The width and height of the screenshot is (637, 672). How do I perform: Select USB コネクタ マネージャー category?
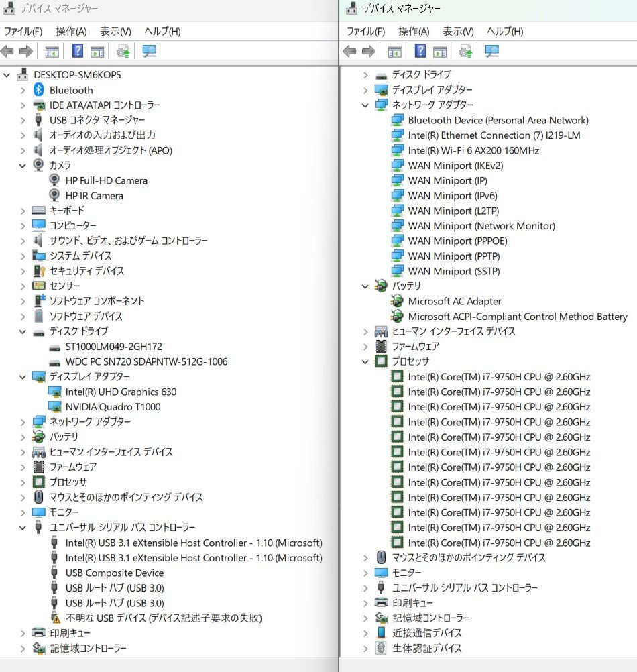[x=97, y=120]
